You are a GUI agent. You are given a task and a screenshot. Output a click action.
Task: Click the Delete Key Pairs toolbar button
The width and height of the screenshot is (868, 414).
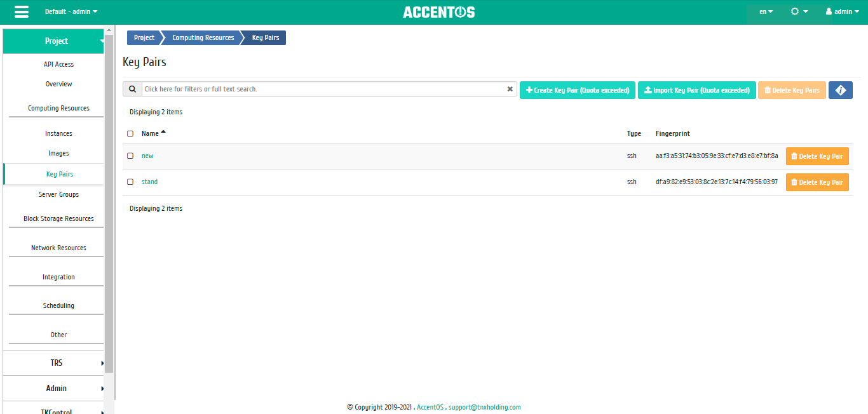click(x=792, y=90)
